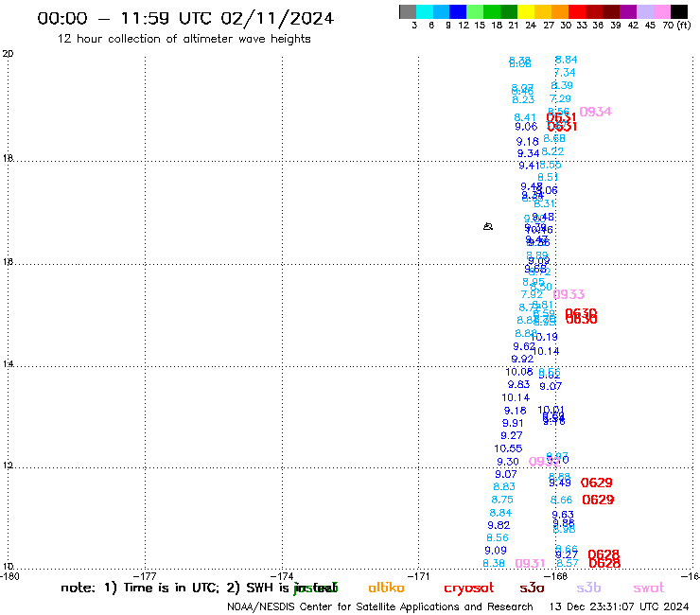This screenshot has width=700, height=615.
Task: Select the cyan swatch above the 6 ft label
Action: point(425,11)
